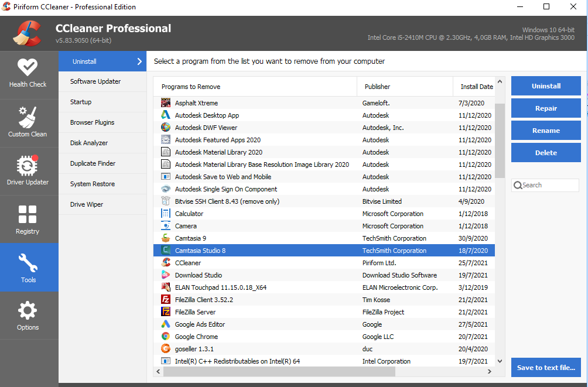
Task: Open the Options gear section
Action: click(28, 316)
